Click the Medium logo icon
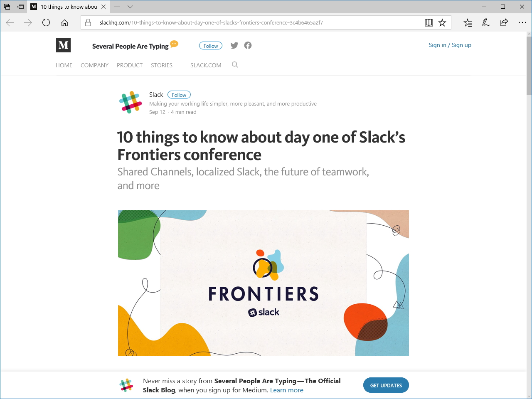Screen dimensions: 532x399 pyautogui.click(x=63, y=45)
